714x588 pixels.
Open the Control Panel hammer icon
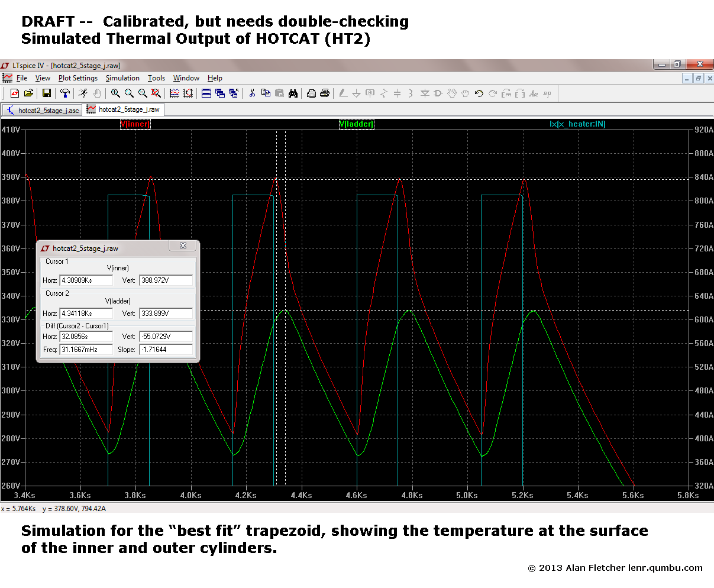point(65,93)
